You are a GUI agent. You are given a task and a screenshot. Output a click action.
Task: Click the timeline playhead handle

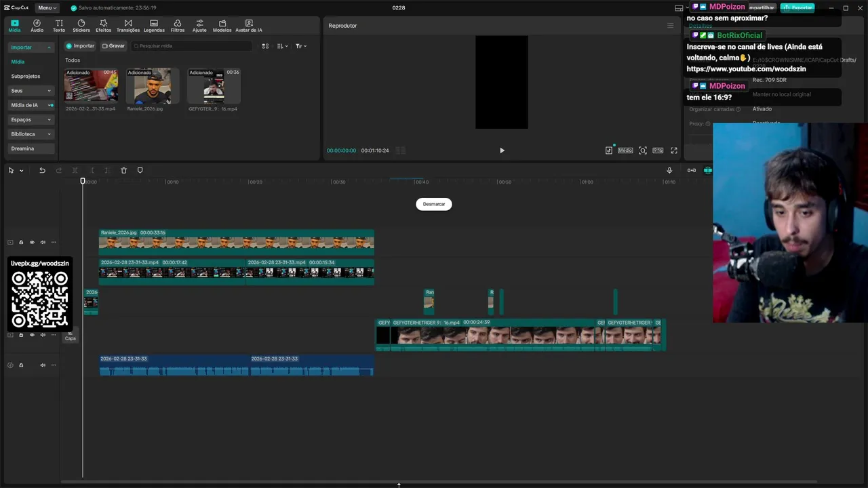tap(83, 181)
